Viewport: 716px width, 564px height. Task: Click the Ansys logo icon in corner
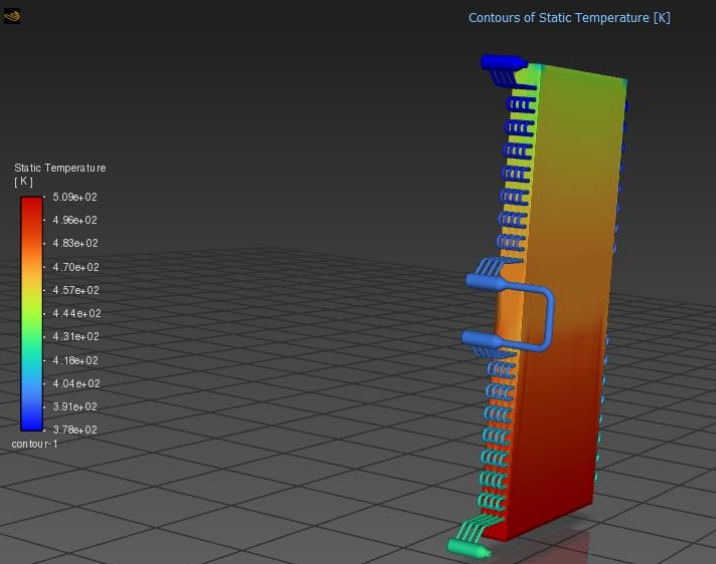pos(12,16)
